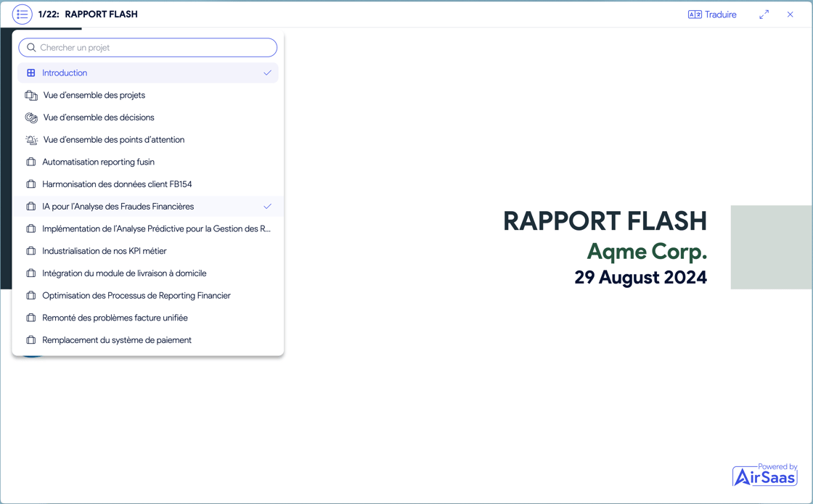
Task: Click briefcase icon for IA pour l'Analyse des Fraudes
Action: [x=31, y=207]
